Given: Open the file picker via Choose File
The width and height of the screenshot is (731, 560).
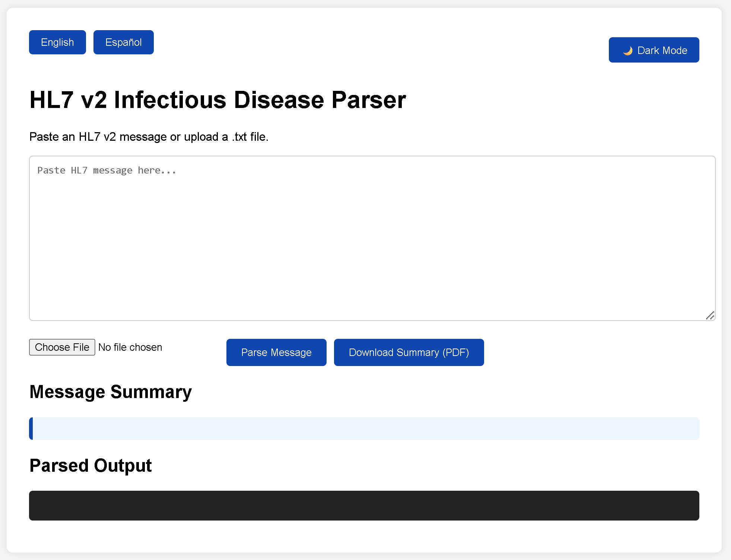Looking at the screenshot, I should click(62, 347).
